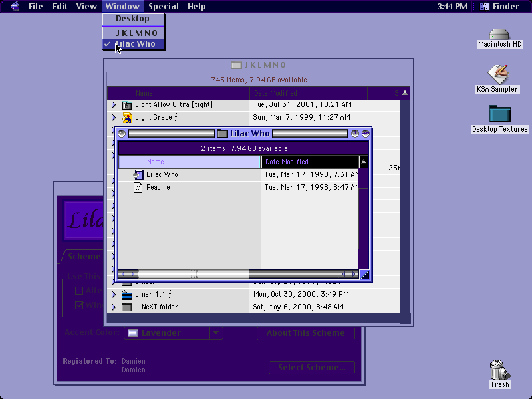Click Tue, Mar 17, 1998, 7:31 AM date
Image resolution: width=532 pixels, height=399 pixels.
click(311, 174)
